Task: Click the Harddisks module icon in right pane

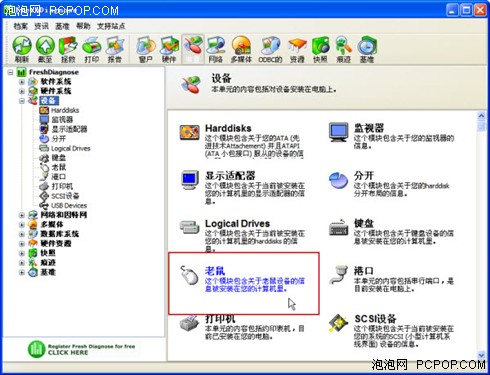Action: coord(189,133)
